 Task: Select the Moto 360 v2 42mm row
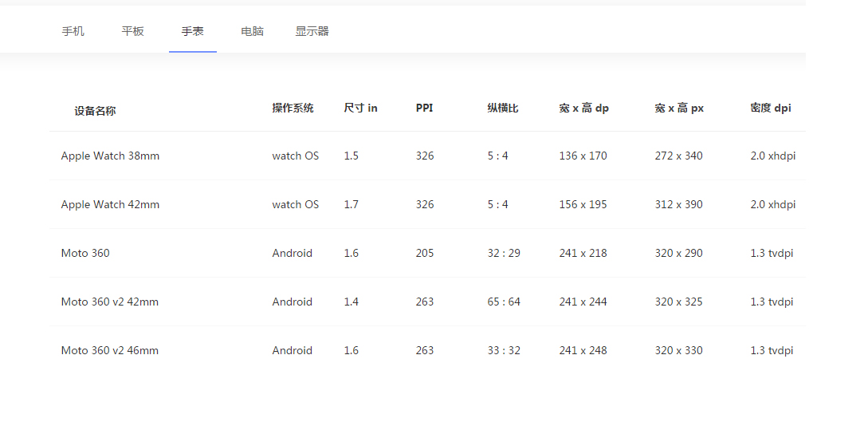click(110, 302)
